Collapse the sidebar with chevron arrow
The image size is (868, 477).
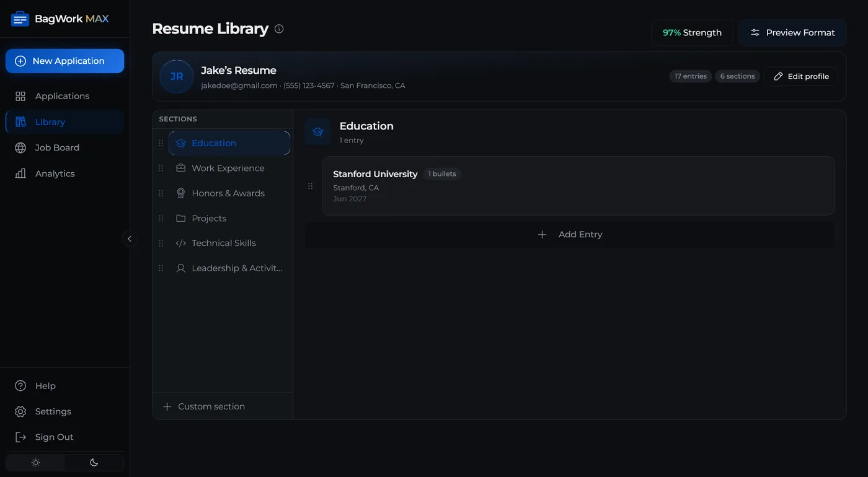point(130,239)
